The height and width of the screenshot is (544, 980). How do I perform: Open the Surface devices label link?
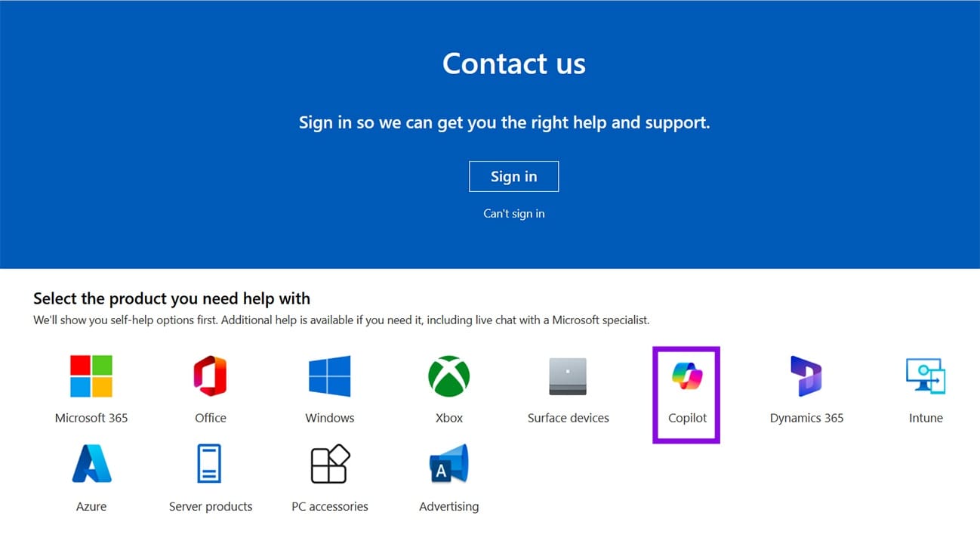point(568,418)
